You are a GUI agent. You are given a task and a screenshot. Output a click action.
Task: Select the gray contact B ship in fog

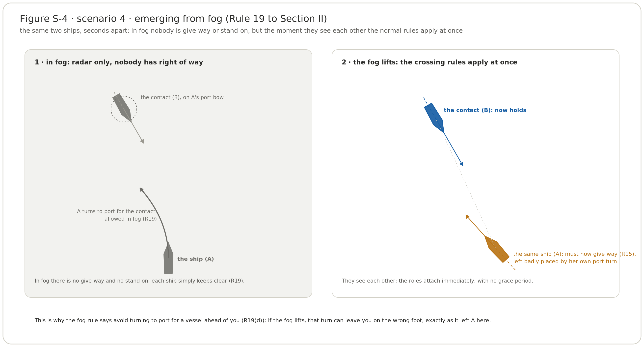122,108
